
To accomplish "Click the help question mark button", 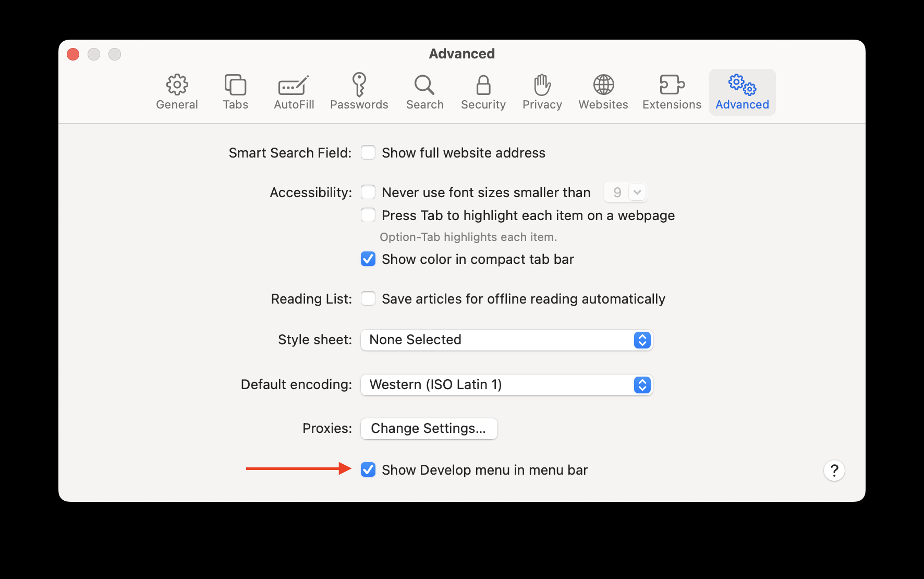I will [834, 470].
